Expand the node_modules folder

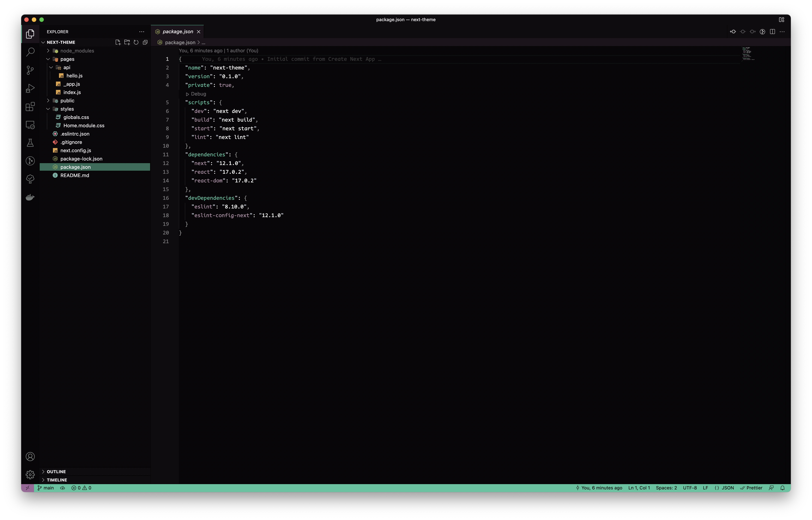click(77, 51)
